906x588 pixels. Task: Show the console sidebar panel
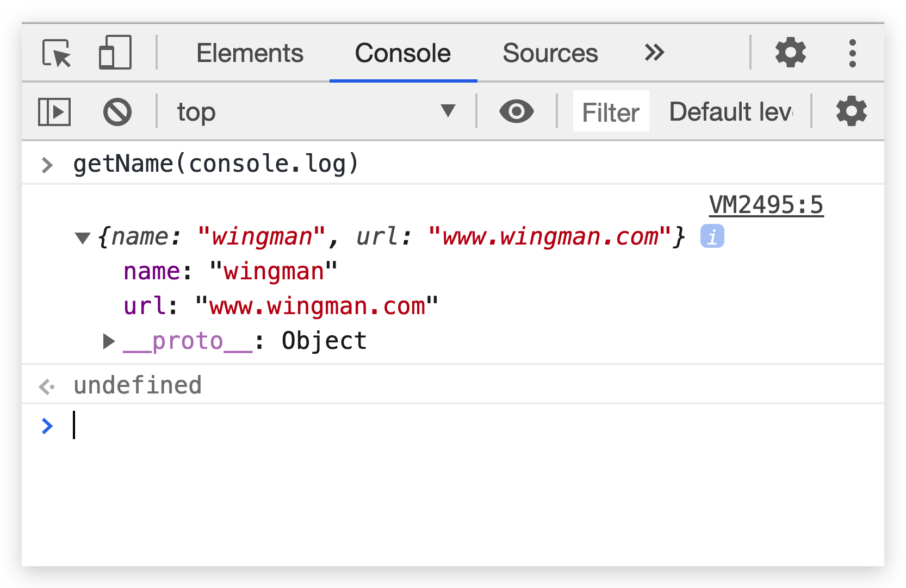54,112
